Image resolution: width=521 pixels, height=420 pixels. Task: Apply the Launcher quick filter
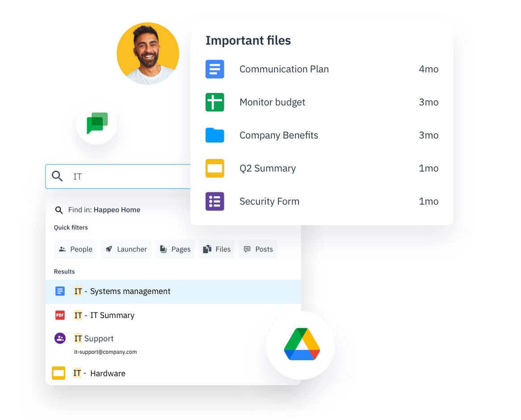[x=126, y=249]
